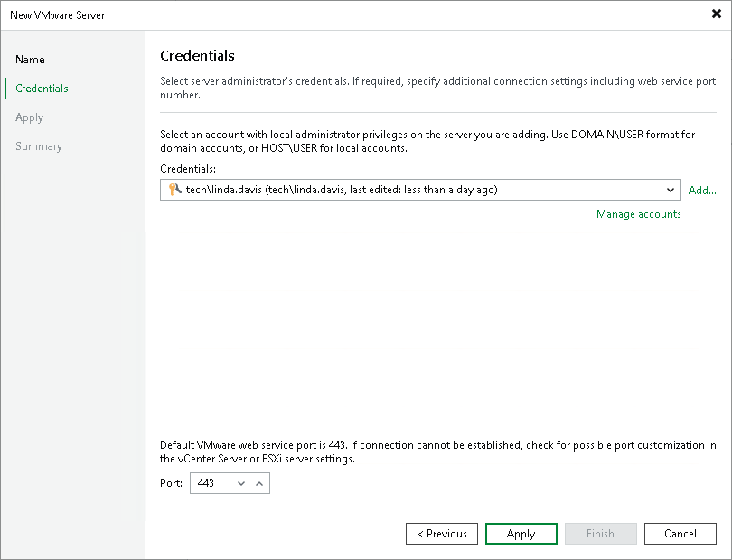Open Manage accounts
This screenshot has height=560, width=732.
(x=638, y=214)
